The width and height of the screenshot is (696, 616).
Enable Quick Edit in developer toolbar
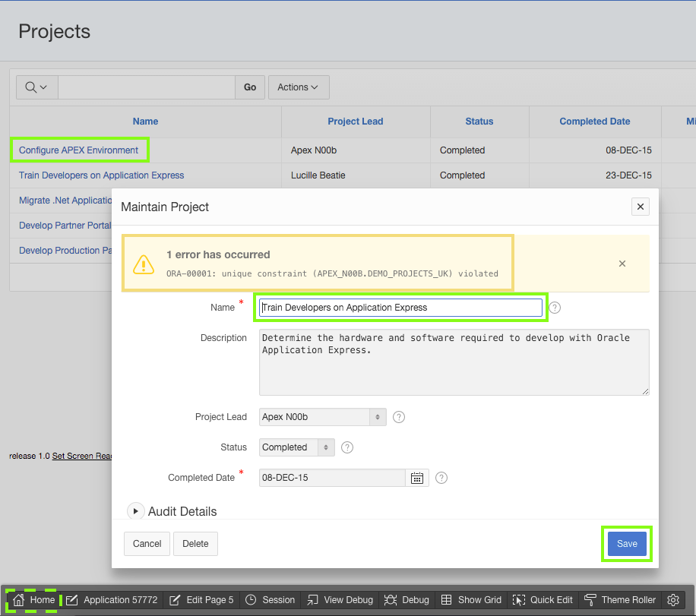[x=543, y=600]
